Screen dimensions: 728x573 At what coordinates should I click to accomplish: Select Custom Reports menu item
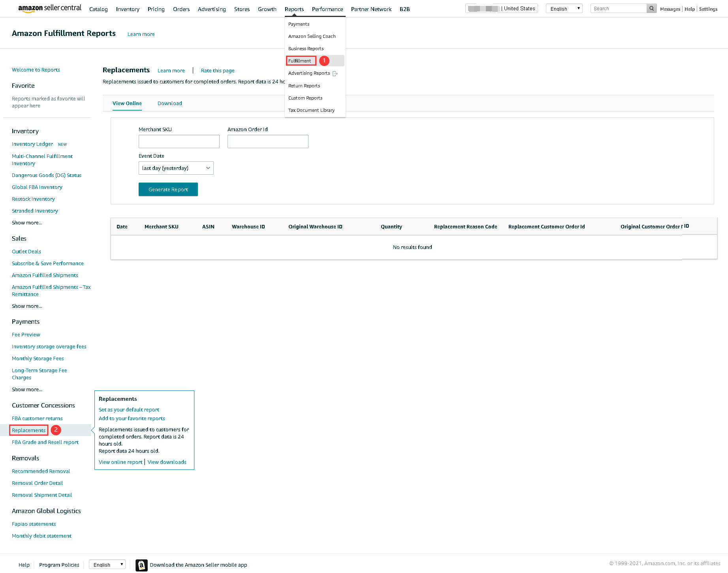tap(305, 98)
